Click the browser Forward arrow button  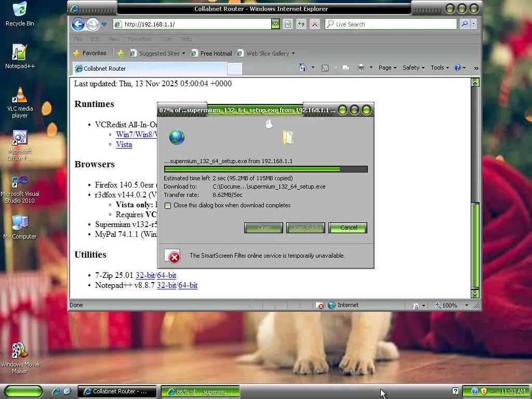coord(92,24)
